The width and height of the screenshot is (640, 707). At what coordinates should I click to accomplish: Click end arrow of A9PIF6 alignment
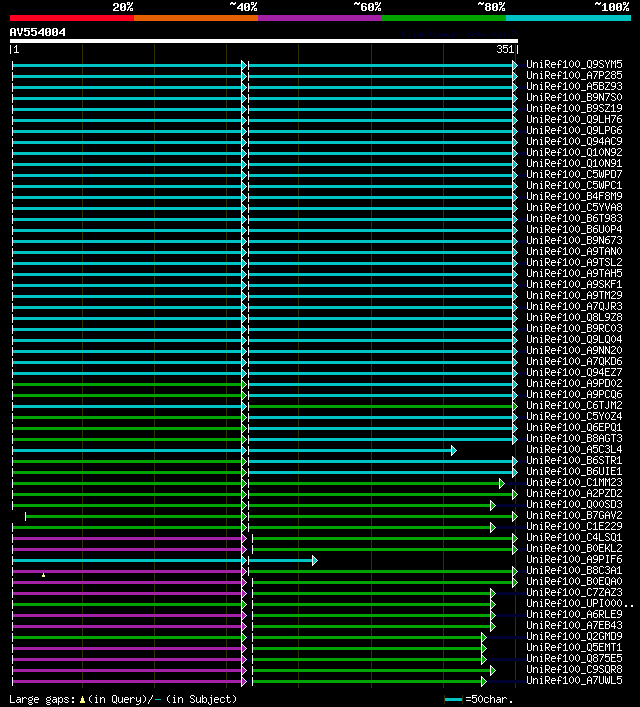coord(315,560)
